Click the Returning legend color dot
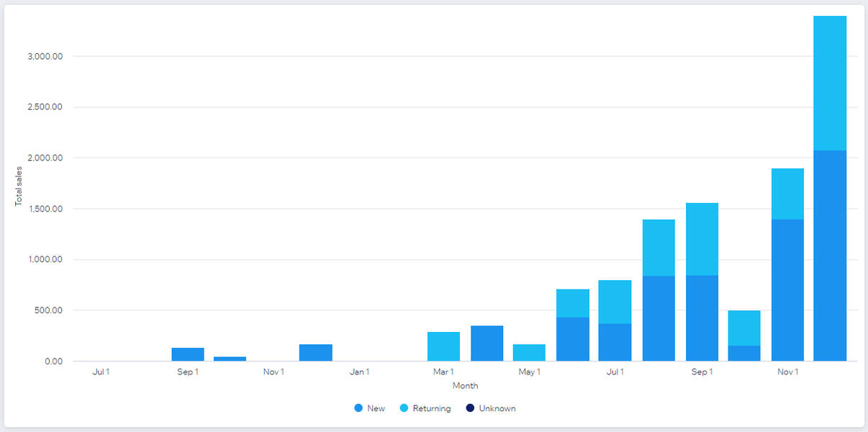 404,408
